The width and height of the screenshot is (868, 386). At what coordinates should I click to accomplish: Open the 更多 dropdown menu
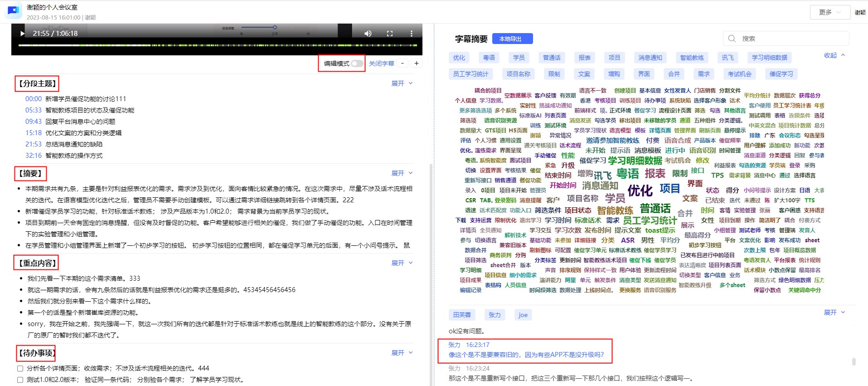click(x=829, y=12)
